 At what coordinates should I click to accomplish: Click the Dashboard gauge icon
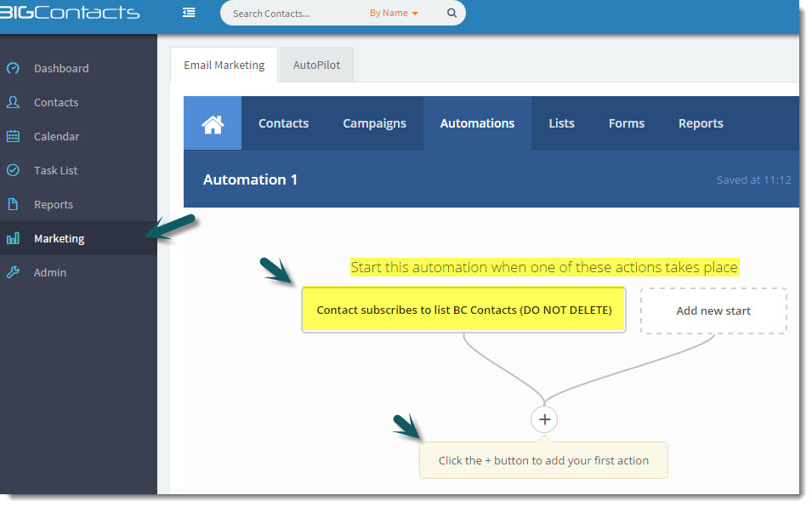[x=13, y=68]
